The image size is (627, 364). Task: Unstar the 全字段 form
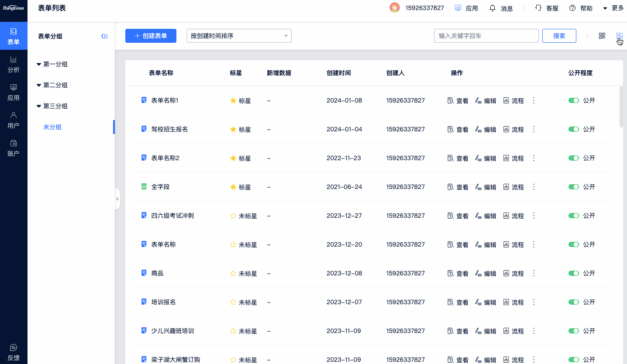point(233,187)
